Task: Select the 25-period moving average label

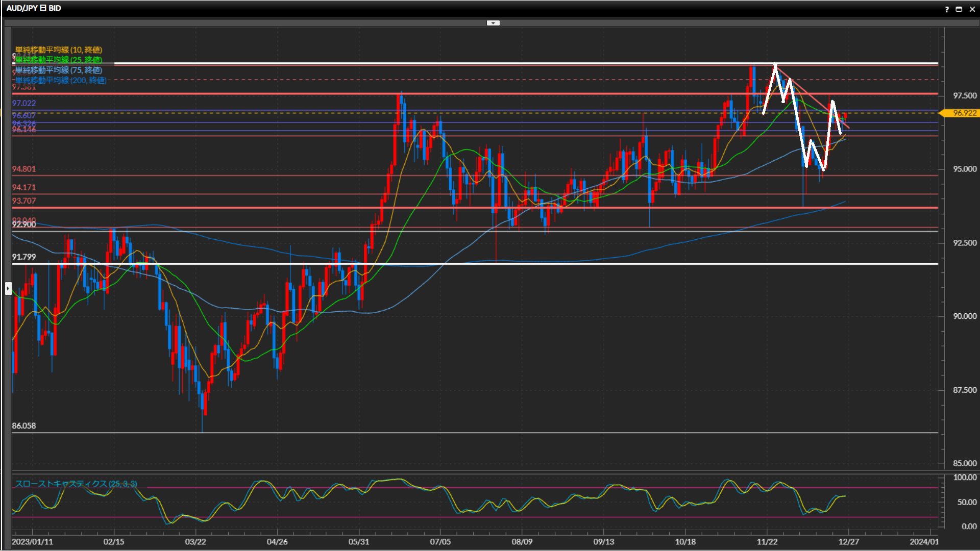Action: click(58, 60)
